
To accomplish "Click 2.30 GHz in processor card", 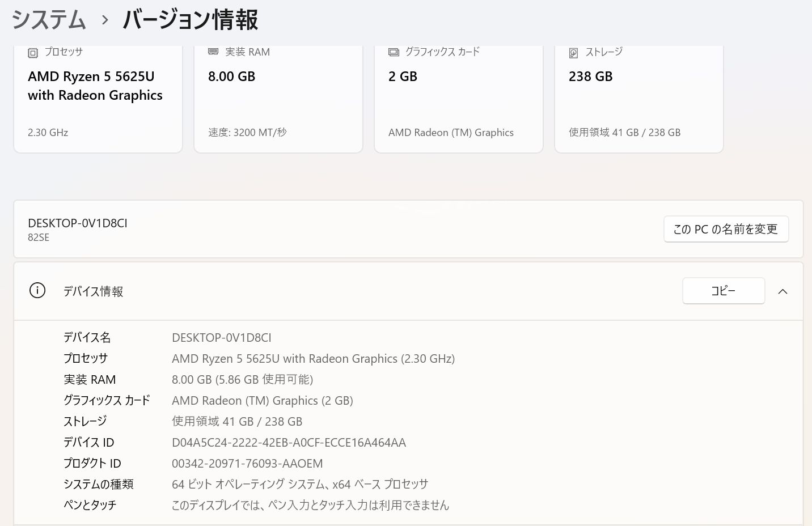I will click(48, 133).
